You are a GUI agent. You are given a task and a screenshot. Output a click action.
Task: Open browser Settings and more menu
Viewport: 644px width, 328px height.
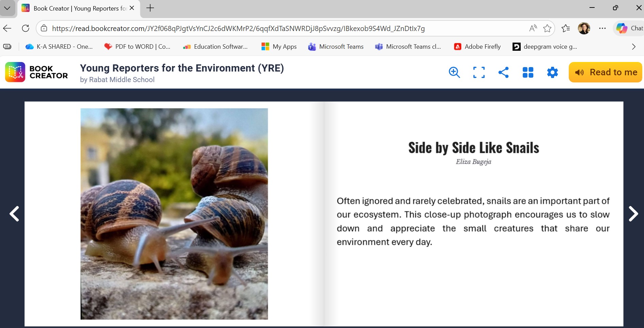click(602, 28)
